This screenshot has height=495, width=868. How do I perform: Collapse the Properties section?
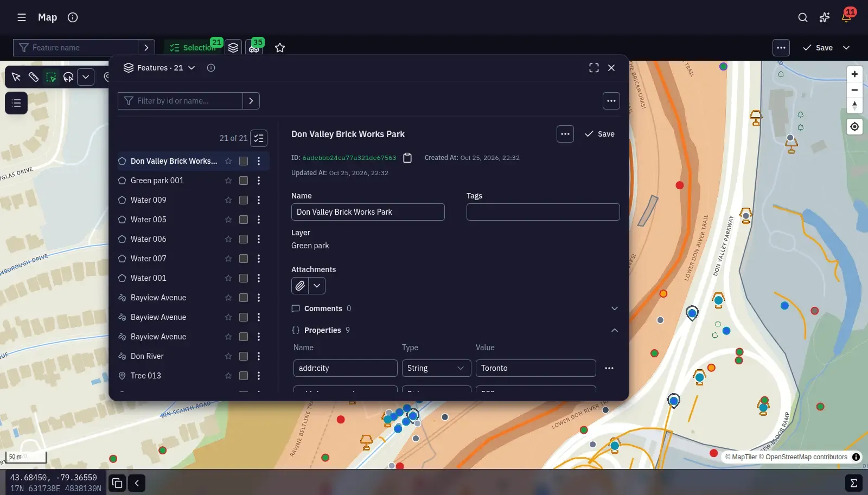pos(615,330)
